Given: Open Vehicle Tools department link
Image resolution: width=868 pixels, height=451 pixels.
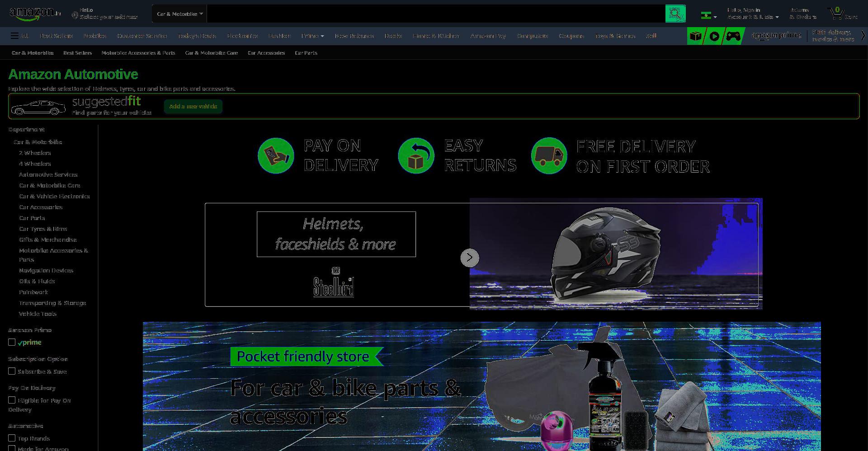Looking at the screenshot, I should (38, 314).
